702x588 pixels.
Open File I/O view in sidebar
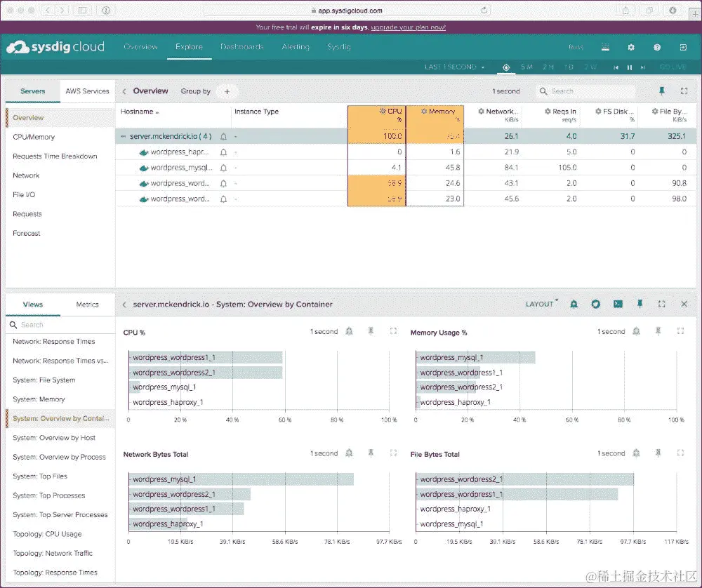click(24, 194)
